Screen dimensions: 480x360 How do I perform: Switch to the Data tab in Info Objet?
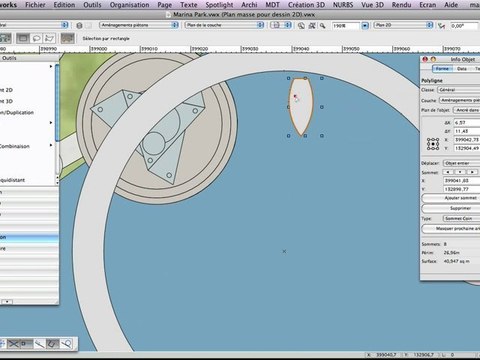point(462,69)
